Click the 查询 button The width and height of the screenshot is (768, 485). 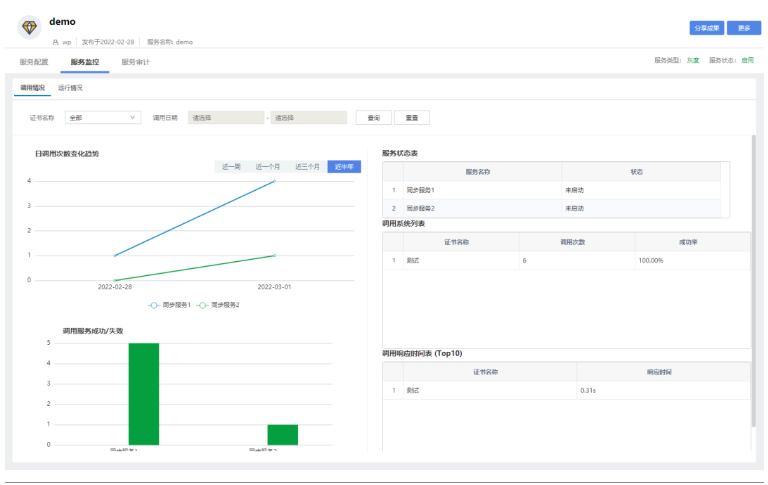[373, 117]
